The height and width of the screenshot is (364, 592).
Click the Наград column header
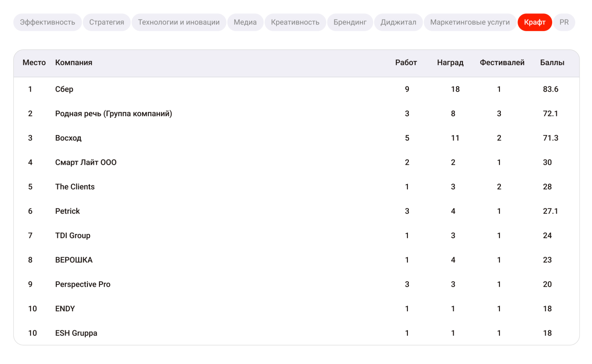450,63
